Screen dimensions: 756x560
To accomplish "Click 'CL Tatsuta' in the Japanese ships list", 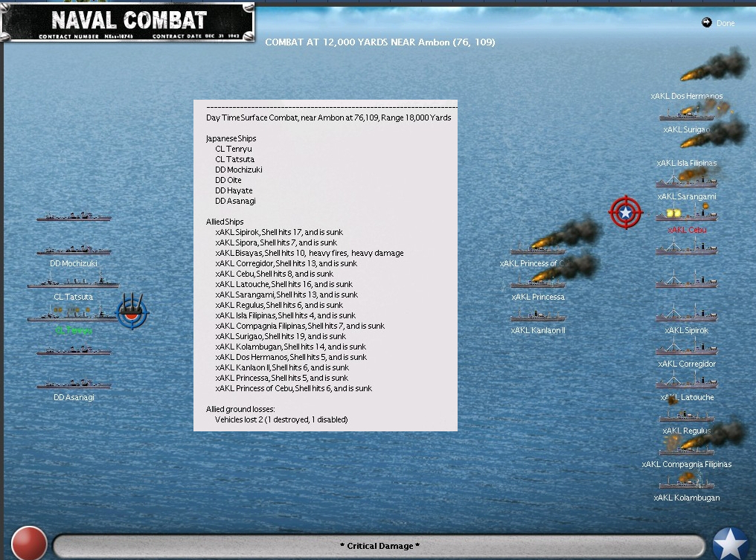I will click(x=235, y=159).
